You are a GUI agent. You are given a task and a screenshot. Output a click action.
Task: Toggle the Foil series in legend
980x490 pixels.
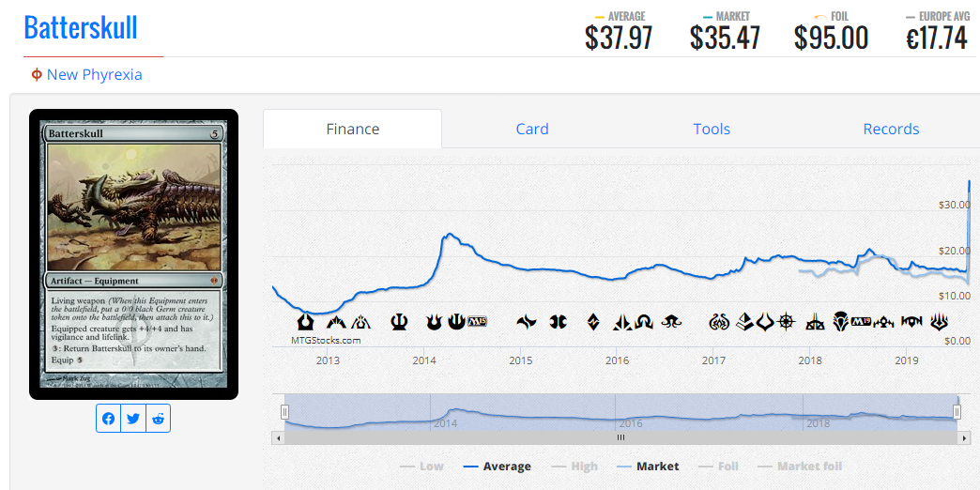click(717, 467)
